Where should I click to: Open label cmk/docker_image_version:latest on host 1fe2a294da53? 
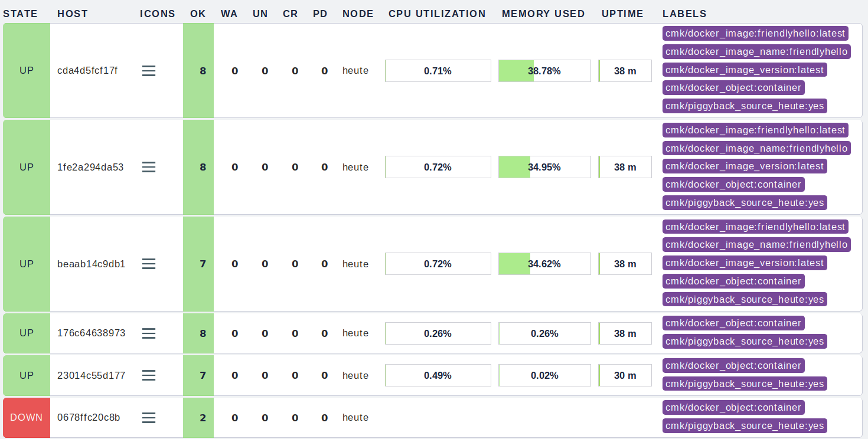click(x=744, y=166)
